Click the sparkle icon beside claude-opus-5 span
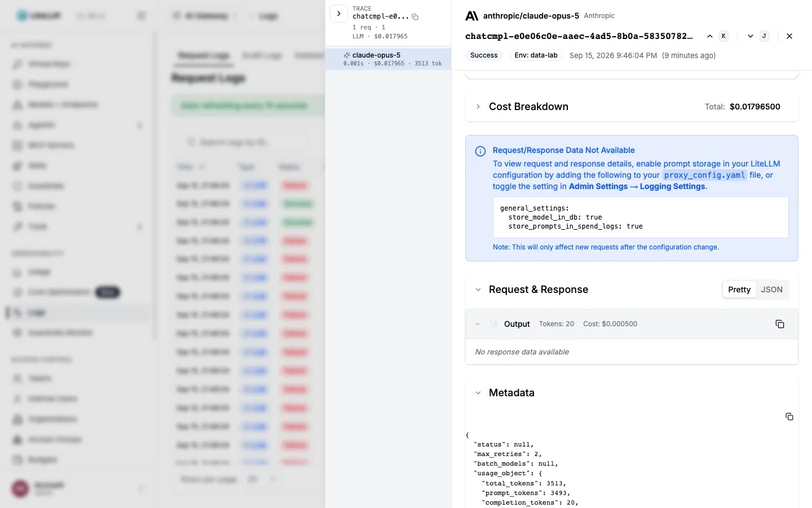 click(x=347, y=55)
